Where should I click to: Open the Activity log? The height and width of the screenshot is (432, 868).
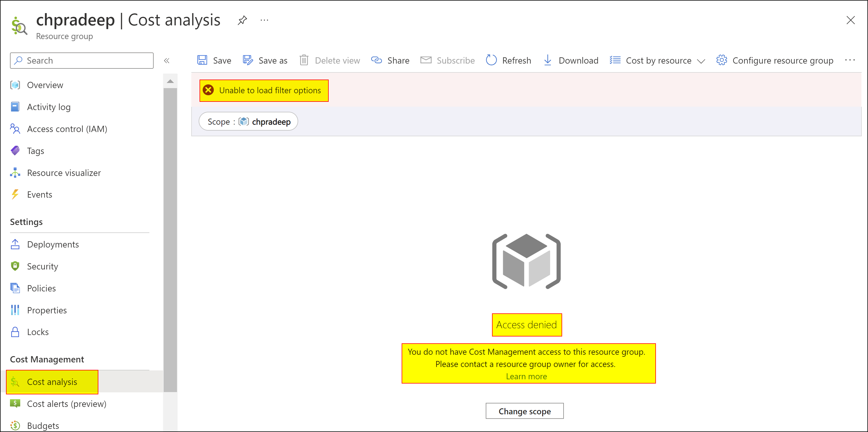tap(49, 107)
